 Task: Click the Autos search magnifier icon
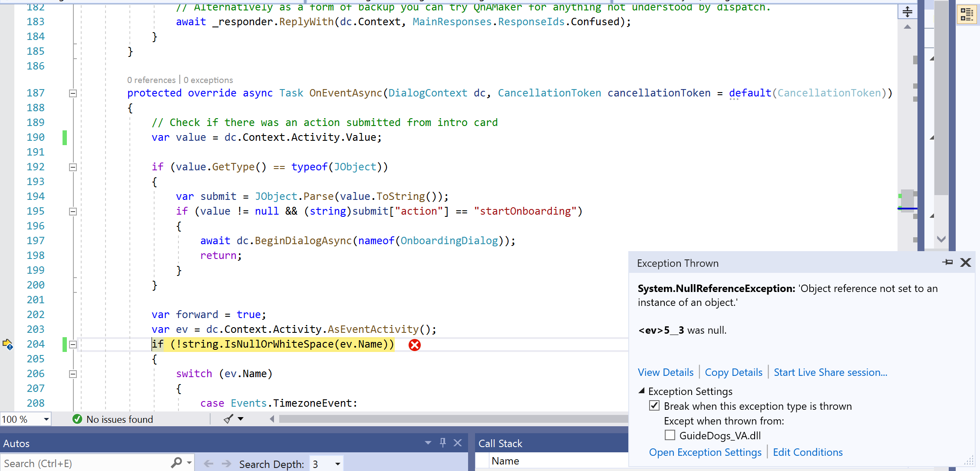[x=176, y=463]
